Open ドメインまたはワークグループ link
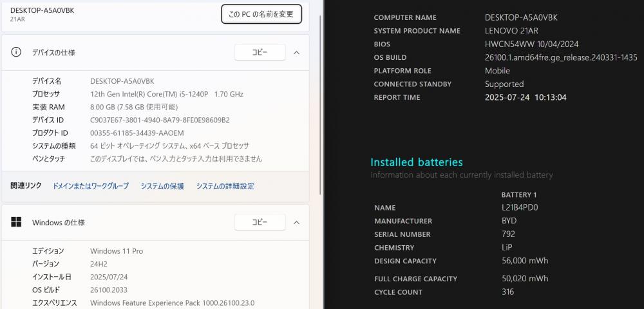The width and height of the screenshot is (644, 309). (x=90, y=186)
